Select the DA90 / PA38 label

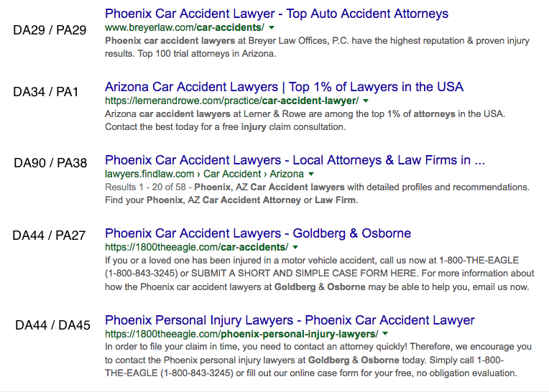pos(50,163)
